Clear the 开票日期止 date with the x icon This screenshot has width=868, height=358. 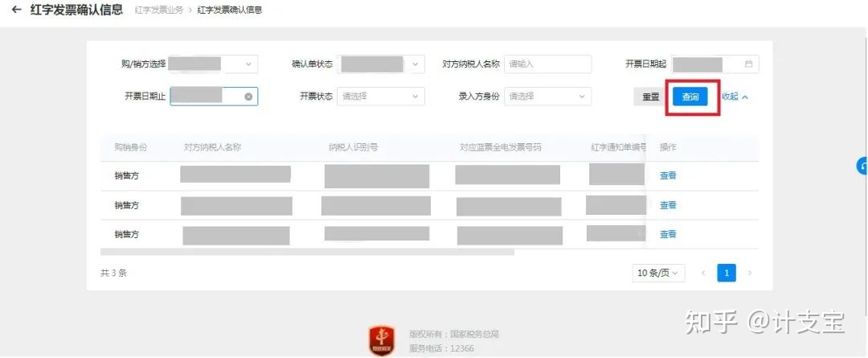pyautogui.click(x=248, y=97)
